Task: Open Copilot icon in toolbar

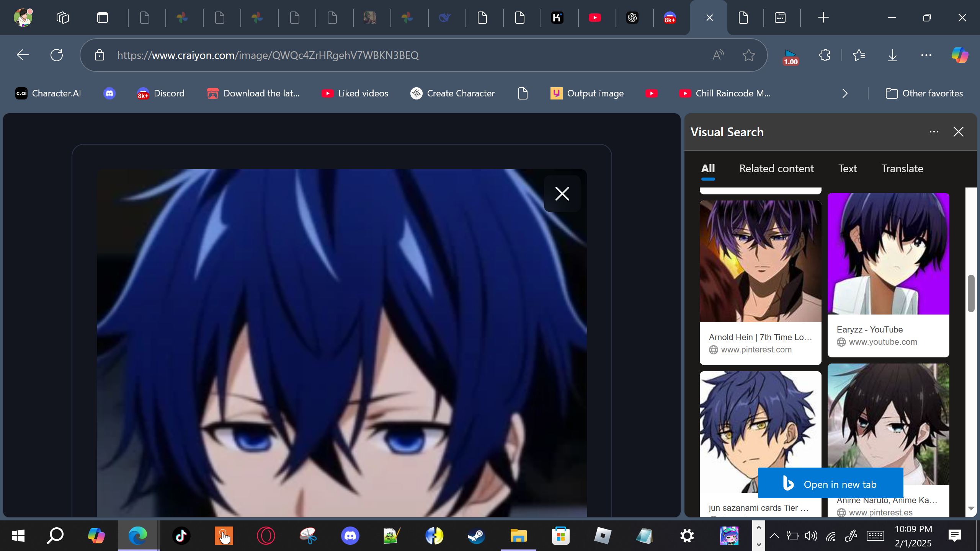Action: (960, 55)
